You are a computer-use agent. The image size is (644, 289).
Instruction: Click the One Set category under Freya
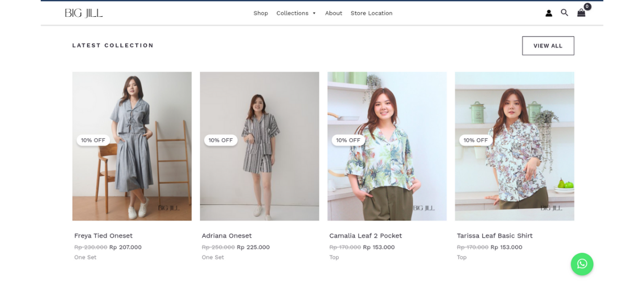pos(85,257)
